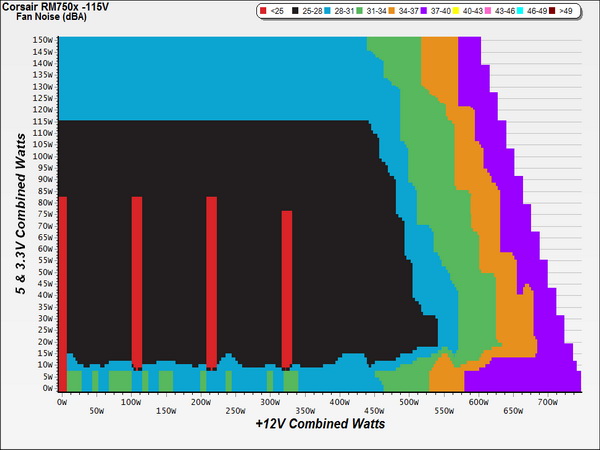The image size is (600, 450).
Task: Click the 700w label on horizontal axis
Action: [548, 402]
